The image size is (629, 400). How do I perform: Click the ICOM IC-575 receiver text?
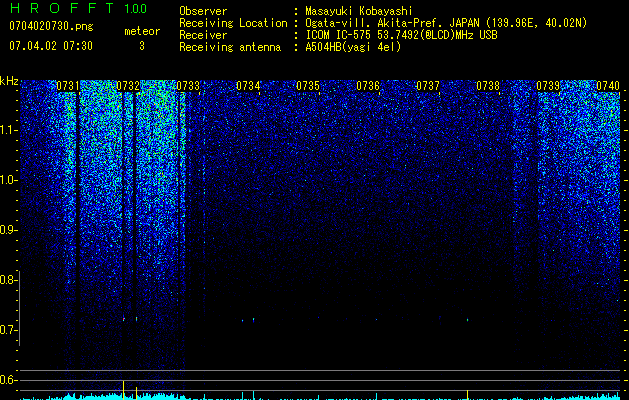pos(401,35)
